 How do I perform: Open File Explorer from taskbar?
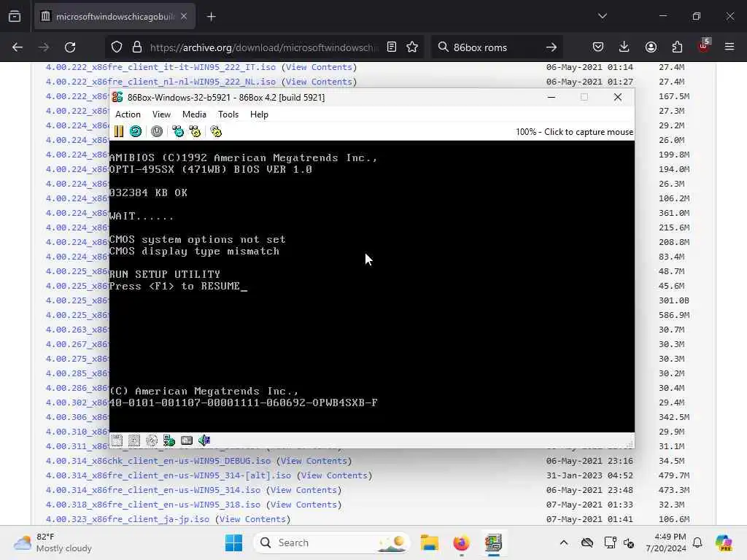point(429,542)
